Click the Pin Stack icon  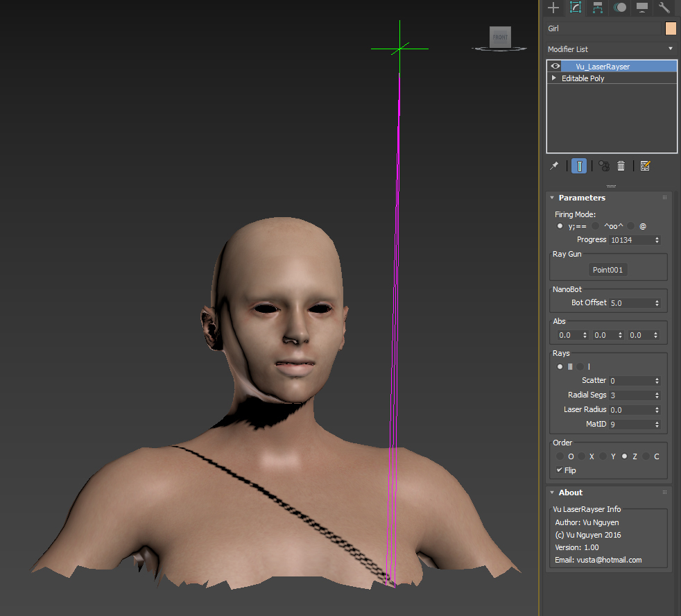(554, 166)
